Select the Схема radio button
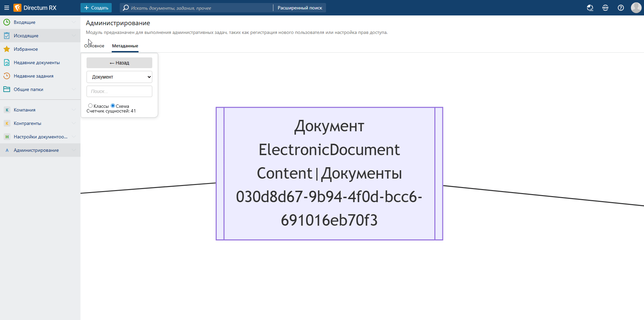Viewport: 644px width, 320px height. [x=113, y=106]
